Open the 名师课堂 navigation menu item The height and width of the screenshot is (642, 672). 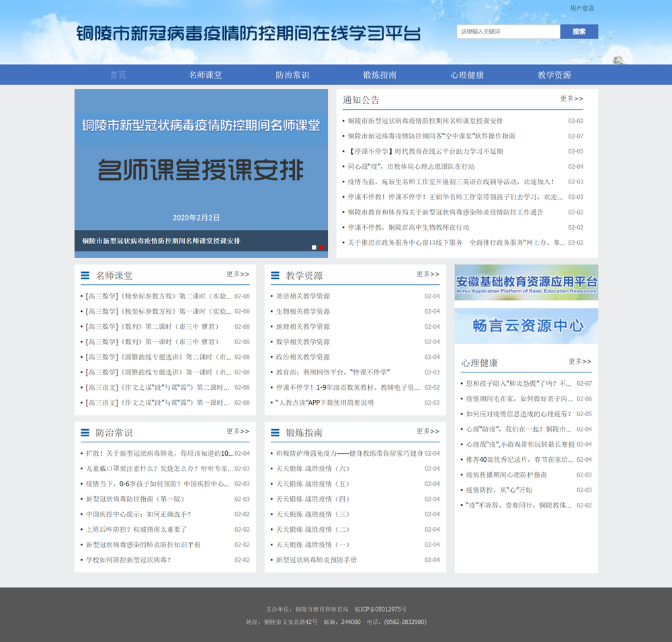[205, 75]
